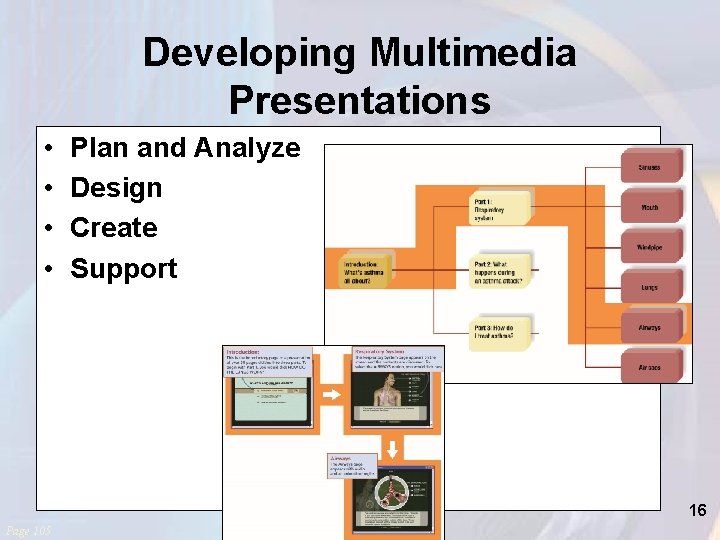The width and height of the screenshot is (720, 540).
Task: Click slide number 16
Action: (x=697, y=510)
